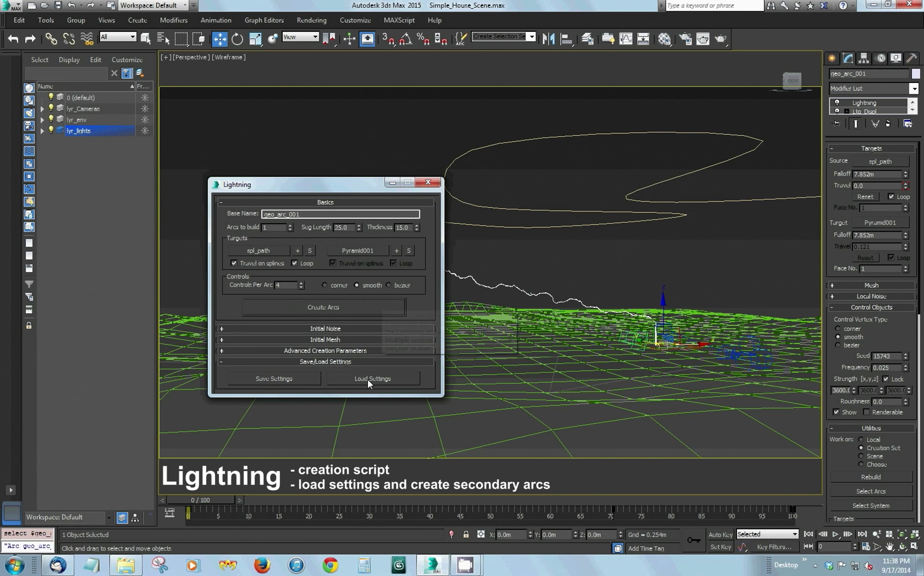The height and width of the screenshot is (576, 924).
Task: Select Scene radio under Work on
Action: pyautogui.click(x=861, y=456)
